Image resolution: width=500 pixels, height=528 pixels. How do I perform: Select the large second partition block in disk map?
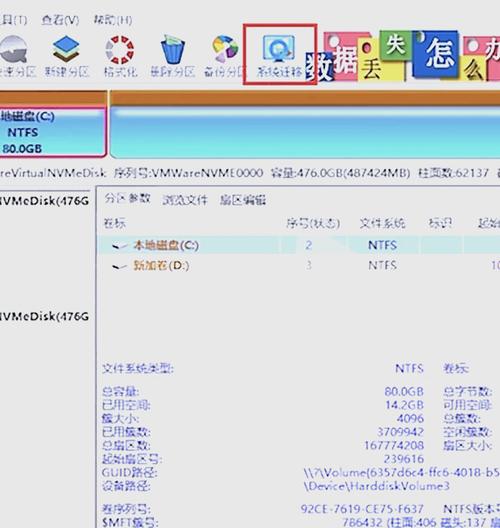(x=305, y=132)
